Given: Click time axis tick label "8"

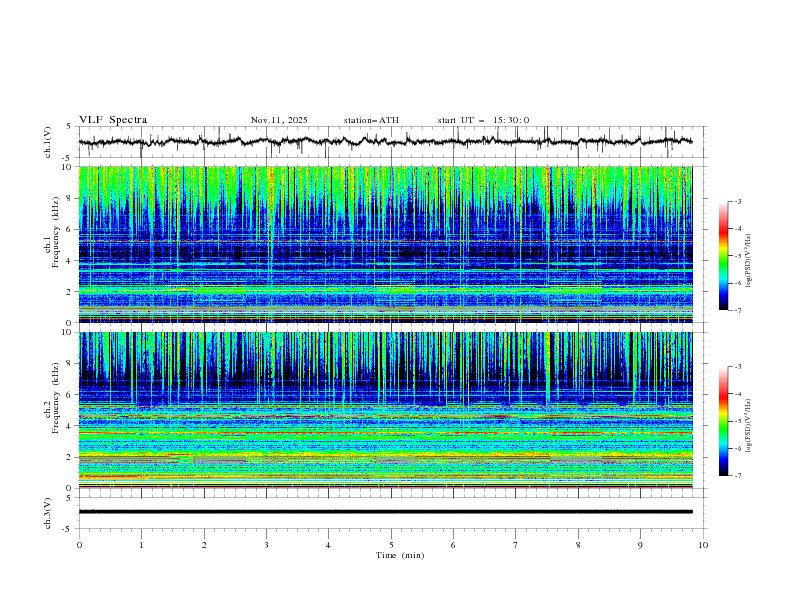Looking at the screenshot, I should (x=578, y=545).
